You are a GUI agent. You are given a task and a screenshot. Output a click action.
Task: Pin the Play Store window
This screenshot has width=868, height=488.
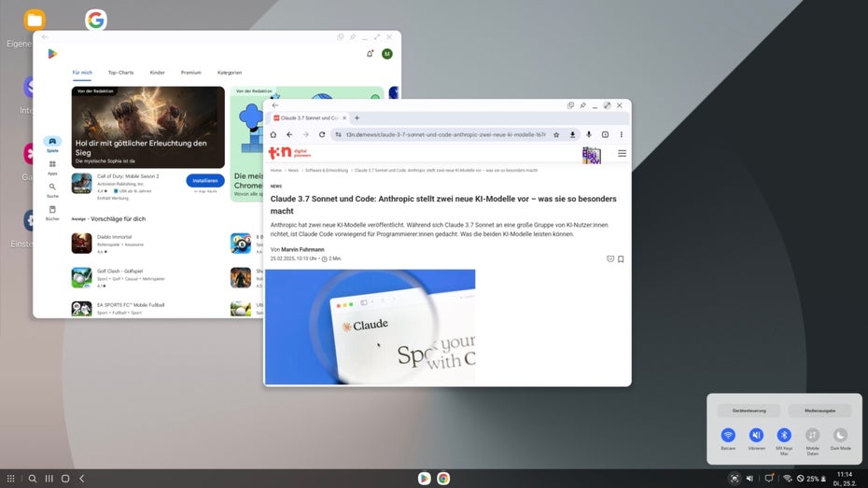pyautogui.click(x=352, y=37)
